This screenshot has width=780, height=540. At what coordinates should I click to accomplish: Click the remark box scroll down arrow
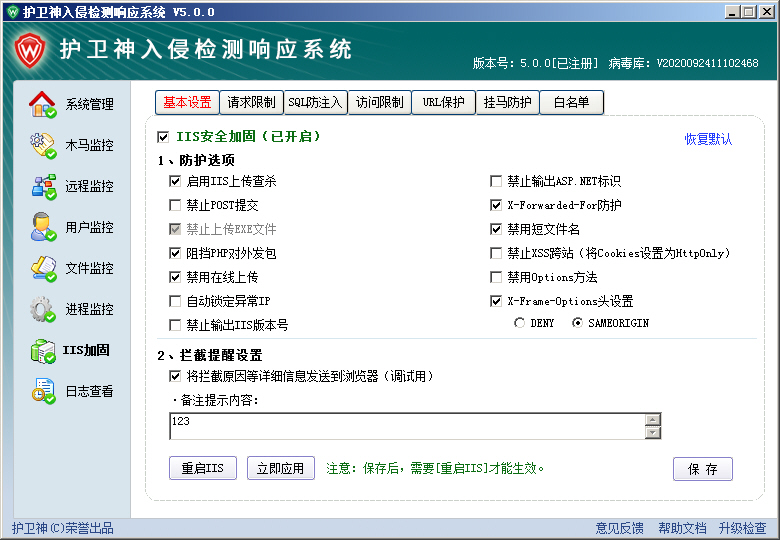click(x=652, y=432)
